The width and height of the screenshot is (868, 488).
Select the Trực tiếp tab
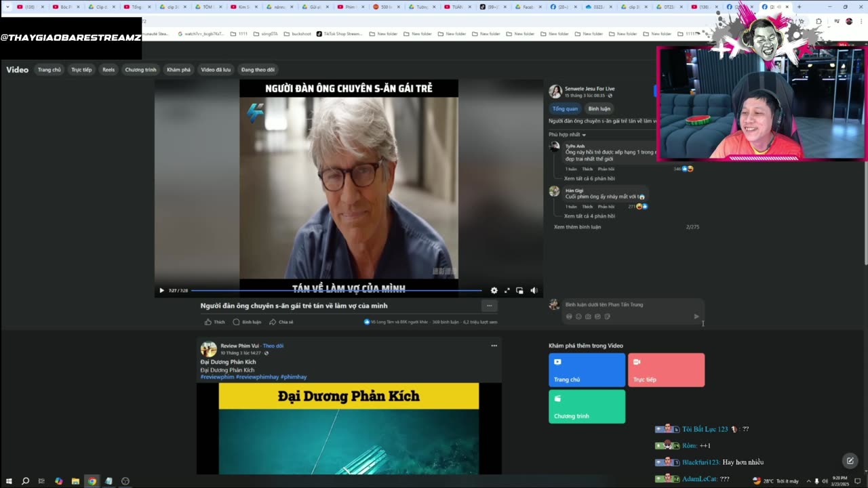(x=81, y=70)
